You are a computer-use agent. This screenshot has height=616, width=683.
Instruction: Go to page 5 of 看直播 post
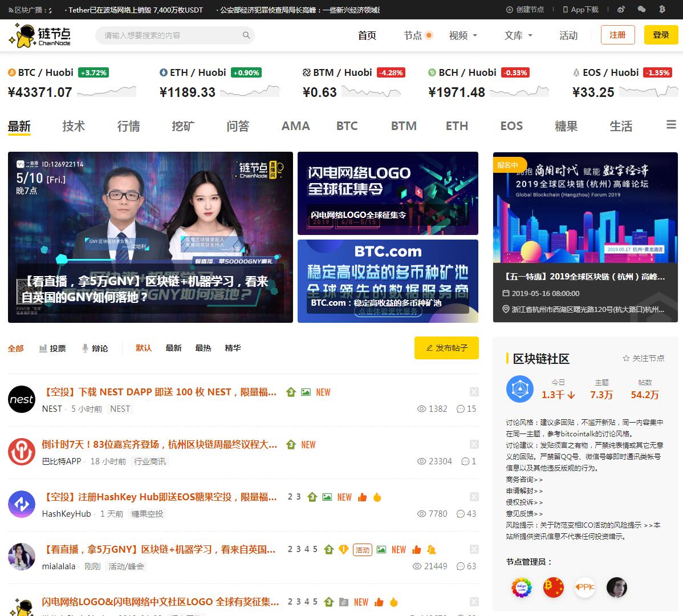click(x=315, y=549)
